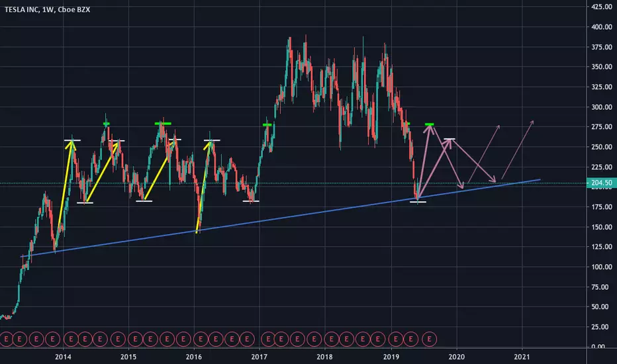Click the 2020 label on the time axis

coord(456,357)
